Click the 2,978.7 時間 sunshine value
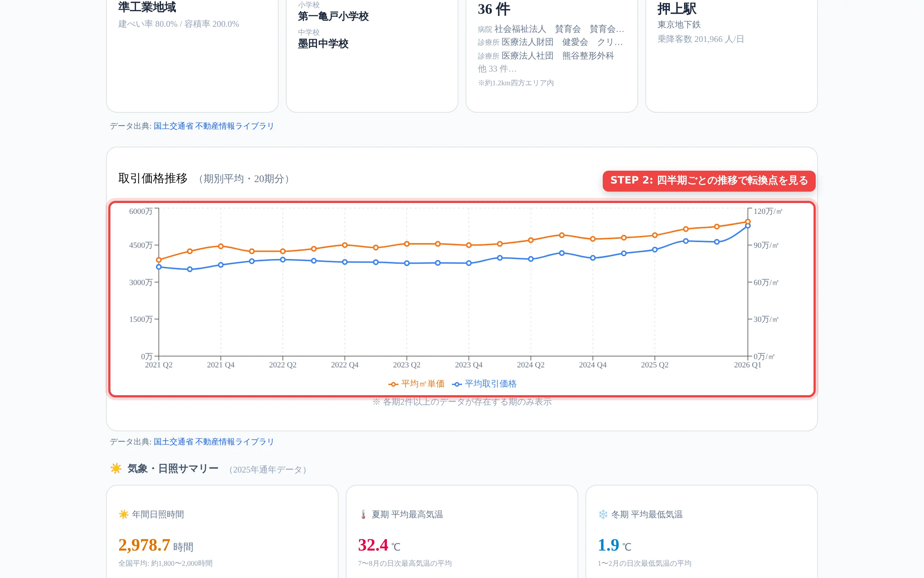The height and width of the screenshot is (578, 924). point(156,545)
